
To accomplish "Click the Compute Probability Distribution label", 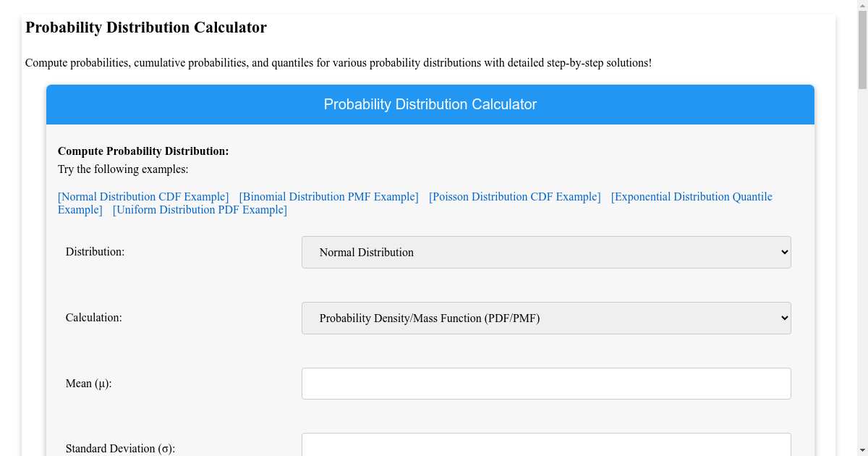I will pos(143,151).
